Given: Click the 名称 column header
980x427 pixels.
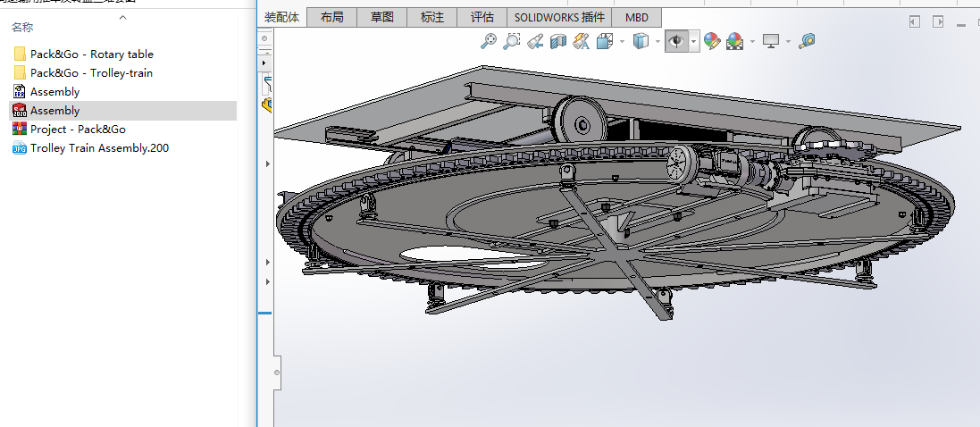Looking at the screenshot, I should coord(23,28).
